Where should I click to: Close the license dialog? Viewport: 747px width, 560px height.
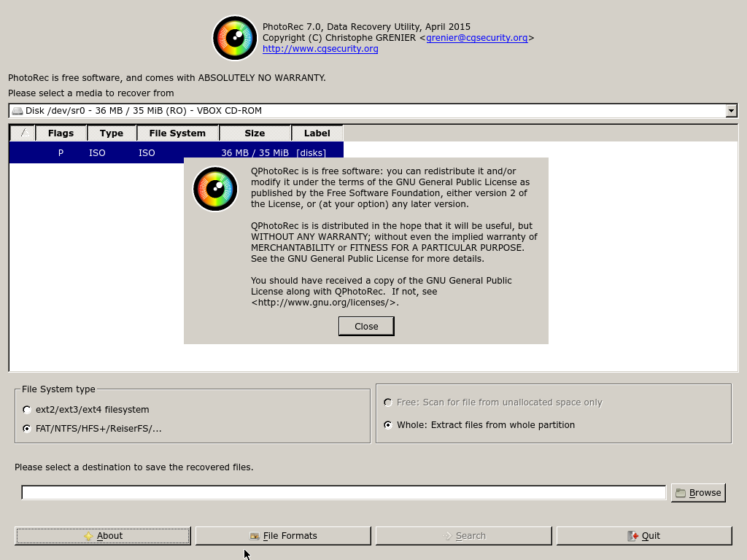click(x=366, y=326)
